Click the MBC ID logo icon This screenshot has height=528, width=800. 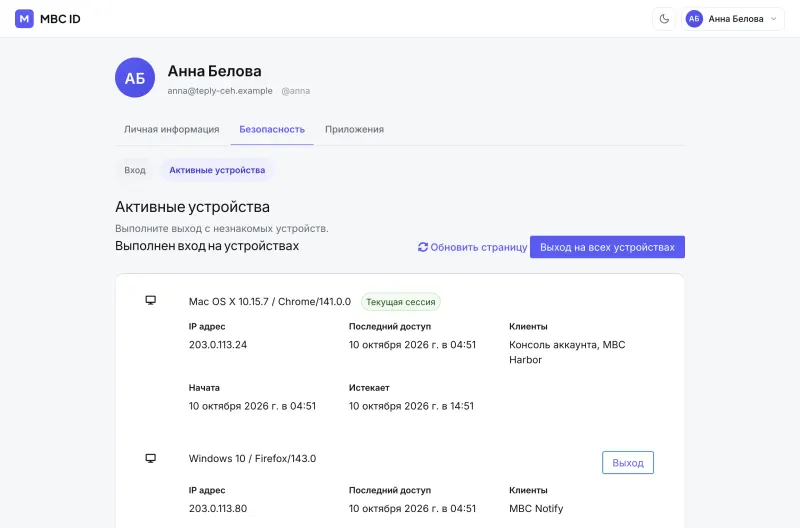24,19
